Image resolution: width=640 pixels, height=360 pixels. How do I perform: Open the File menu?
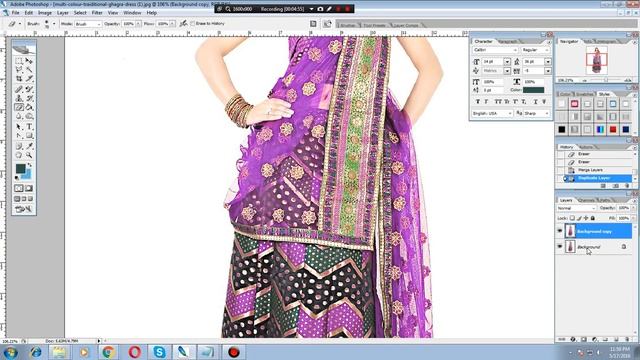15,13
